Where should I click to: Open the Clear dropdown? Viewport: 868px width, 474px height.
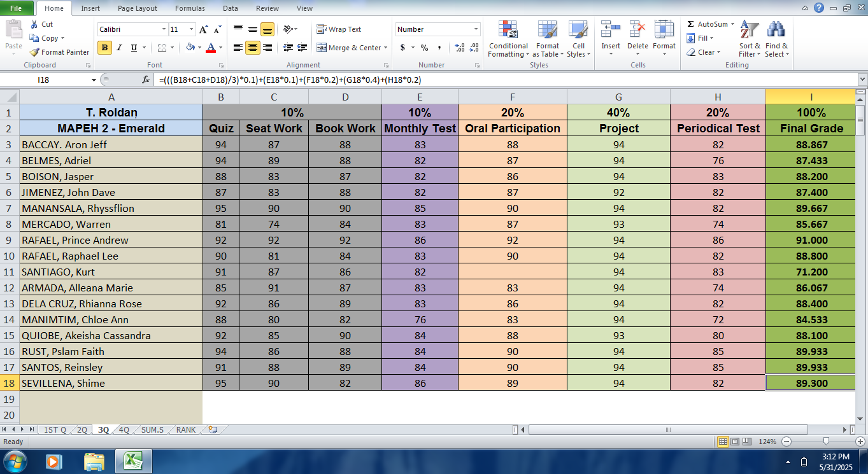(704, 52)
